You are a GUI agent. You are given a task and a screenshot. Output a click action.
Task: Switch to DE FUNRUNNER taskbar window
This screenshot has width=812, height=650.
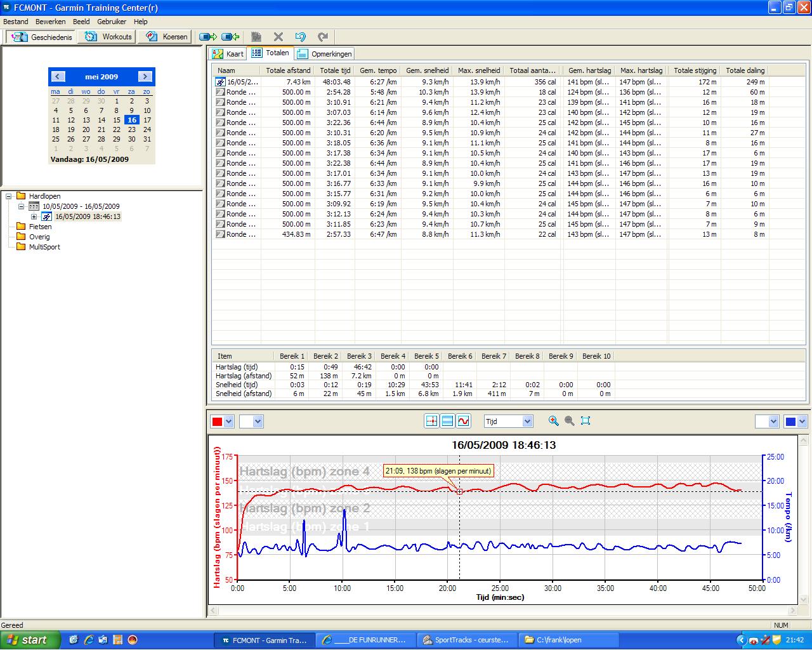[365, 640]
